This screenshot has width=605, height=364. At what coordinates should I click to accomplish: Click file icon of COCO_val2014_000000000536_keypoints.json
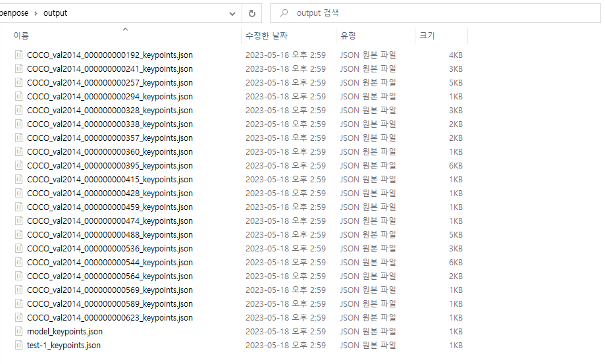point(18,248)
